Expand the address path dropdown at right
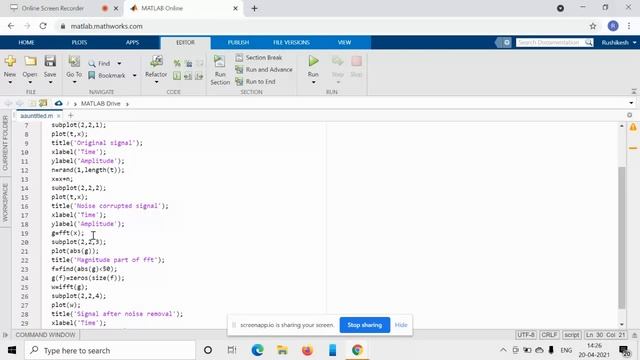Screen dimensions: 640x360 tap(631, 103)
